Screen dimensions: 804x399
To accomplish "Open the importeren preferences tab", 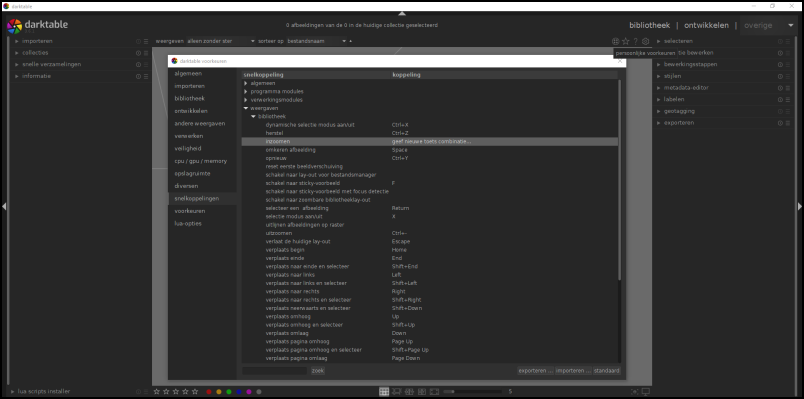I will pyautogui.click(x=203, y=86).
